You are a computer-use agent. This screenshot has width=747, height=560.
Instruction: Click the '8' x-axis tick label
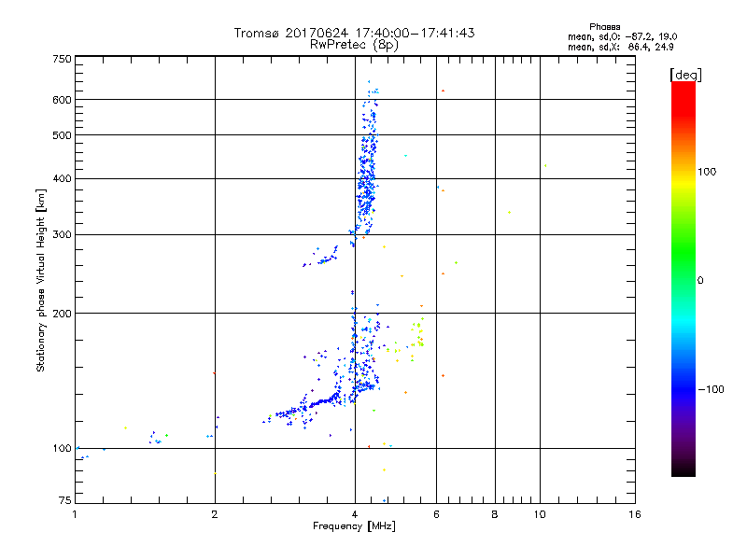tap(495, 514)
